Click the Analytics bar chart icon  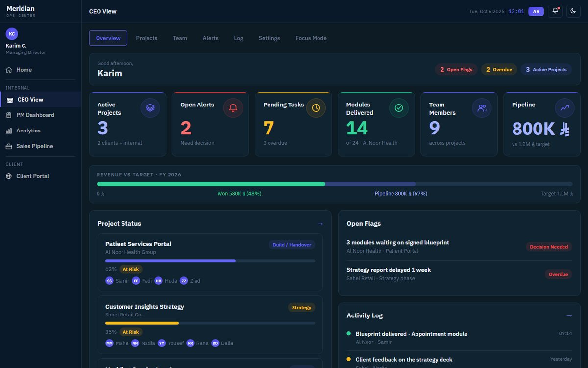[x=9, y=131]
